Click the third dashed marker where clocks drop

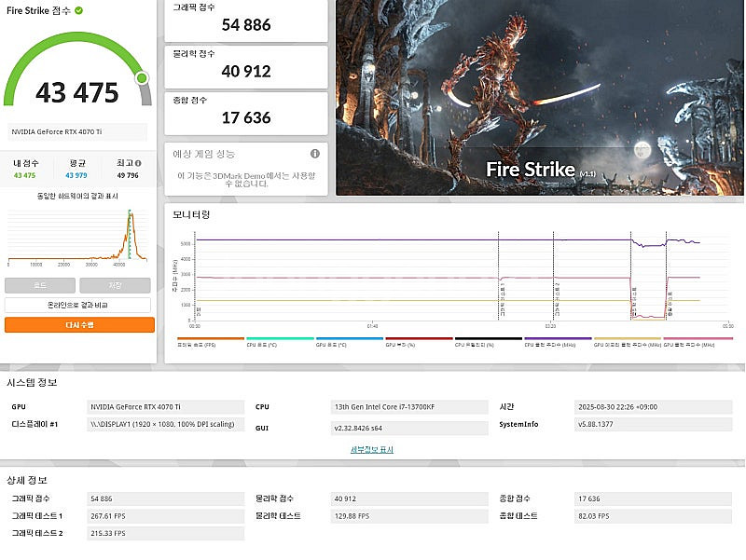(631, 276)
